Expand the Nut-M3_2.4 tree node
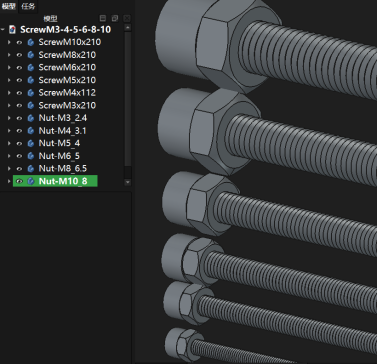The width and height of the screenshot is (377, 364). click(x=9, y=118)
